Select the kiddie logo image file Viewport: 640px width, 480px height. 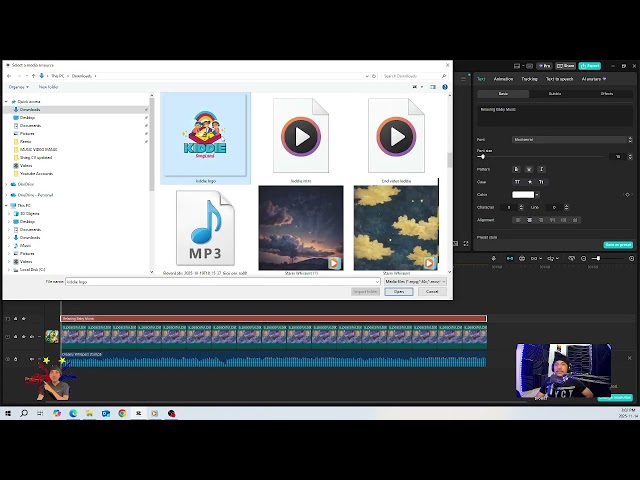(205, 139)
